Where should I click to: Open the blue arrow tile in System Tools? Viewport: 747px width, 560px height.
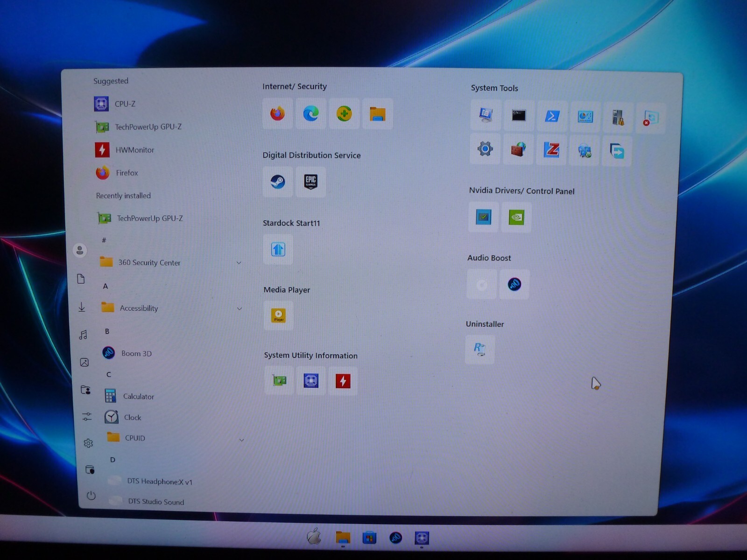click(617, 151)
